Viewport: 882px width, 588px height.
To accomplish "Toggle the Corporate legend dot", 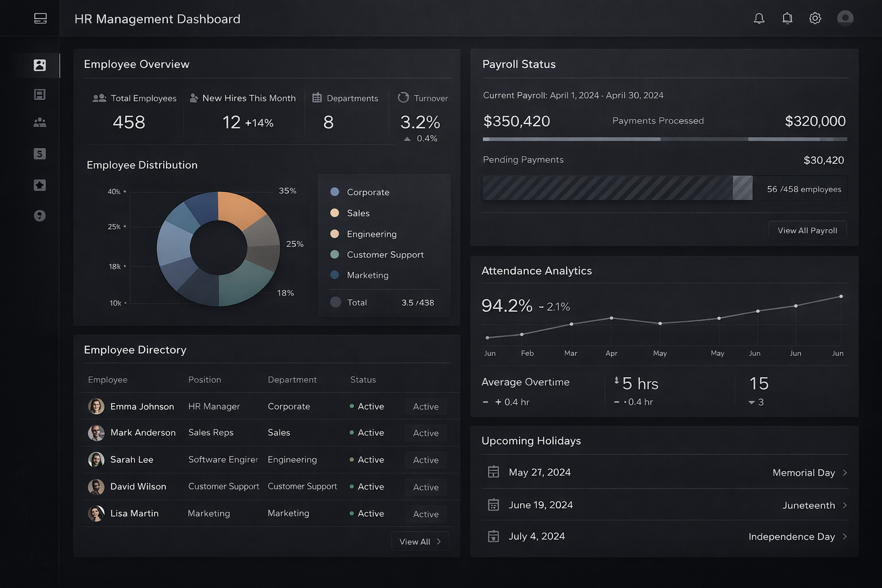I will click(x=335, y=192).
